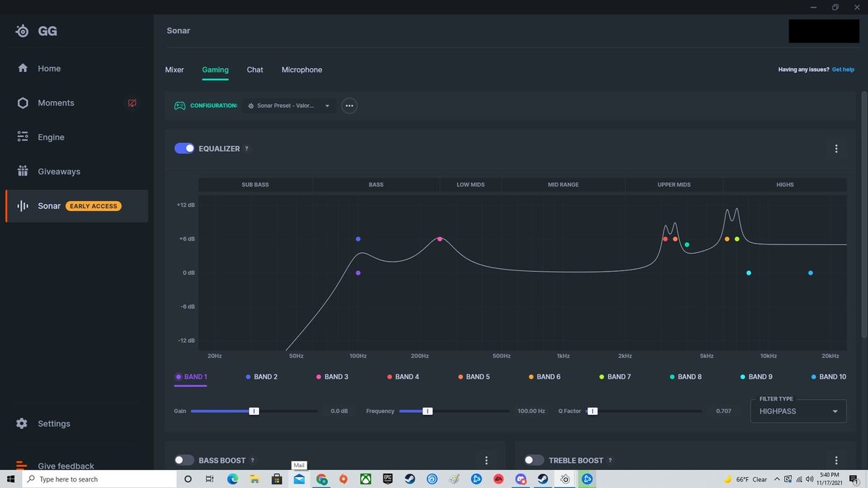Select the BAND 7 tab
The image size is (868, 488).
tap(615, 377)
